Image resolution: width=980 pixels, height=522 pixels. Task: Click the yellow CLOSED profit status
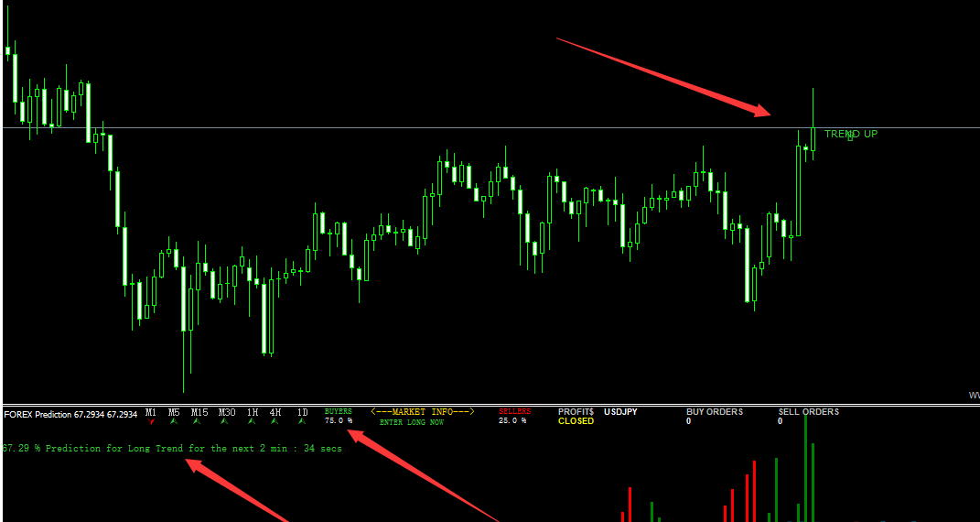pos(576,421)
